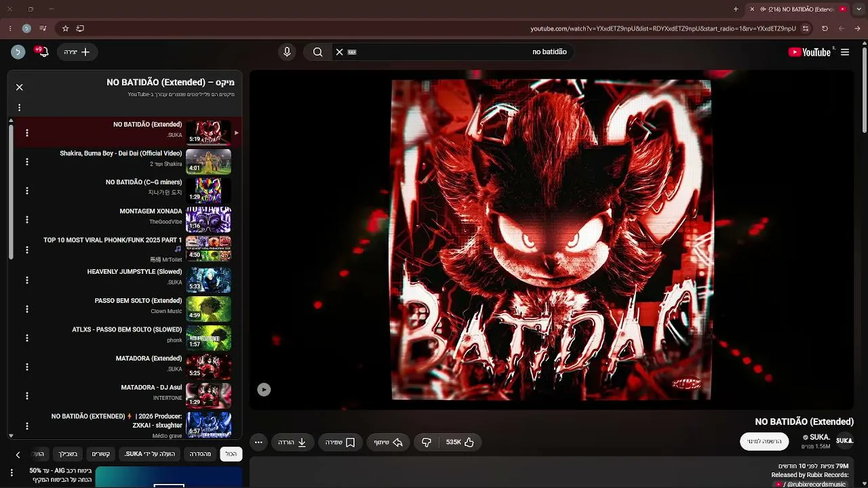868x488 pixels.
Task: Click the install/cast icon beside the bookmark star
Action: (x=80, y=28)
